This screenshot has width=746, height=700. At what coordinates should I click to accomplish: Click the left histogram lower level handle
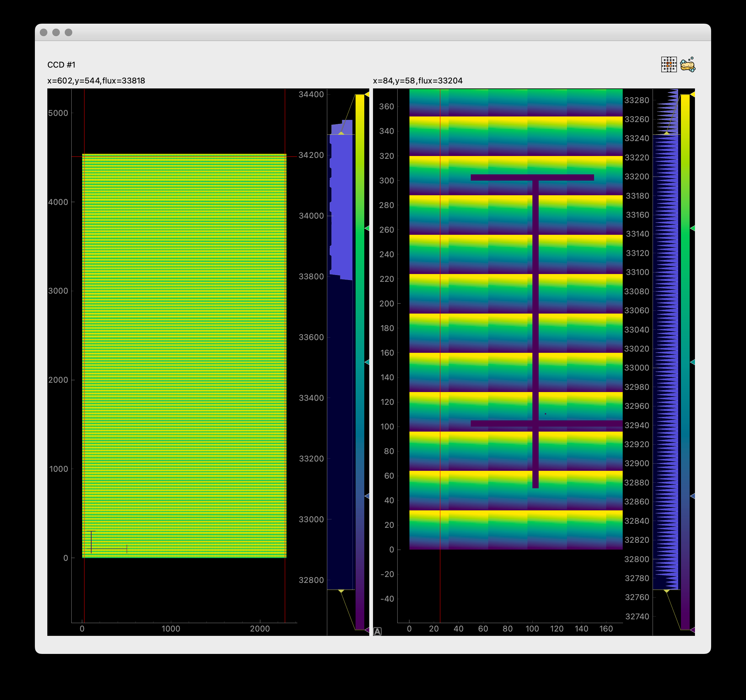(341, 591)
